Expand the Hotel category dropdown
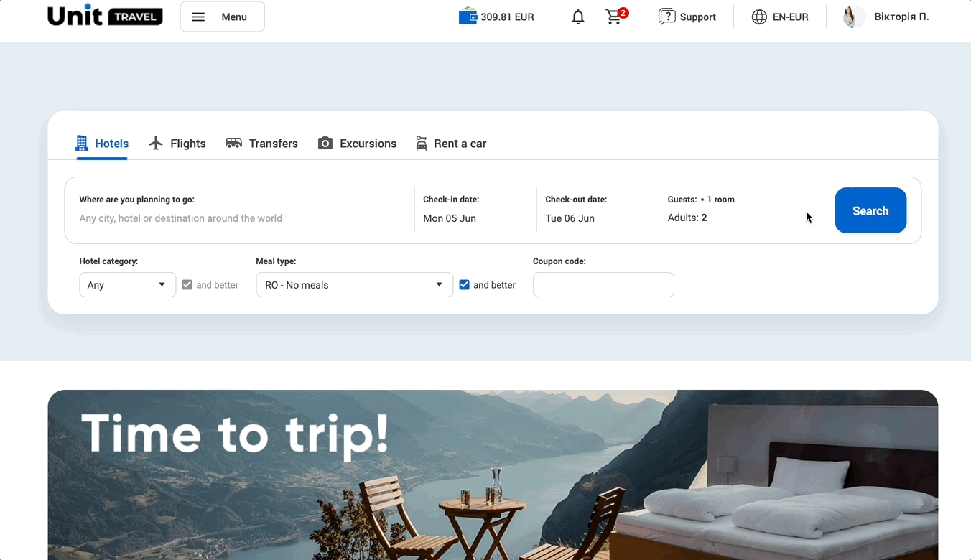Image resolution: width=971 pixels, height=560 pixels. click(x=127, y=285)
